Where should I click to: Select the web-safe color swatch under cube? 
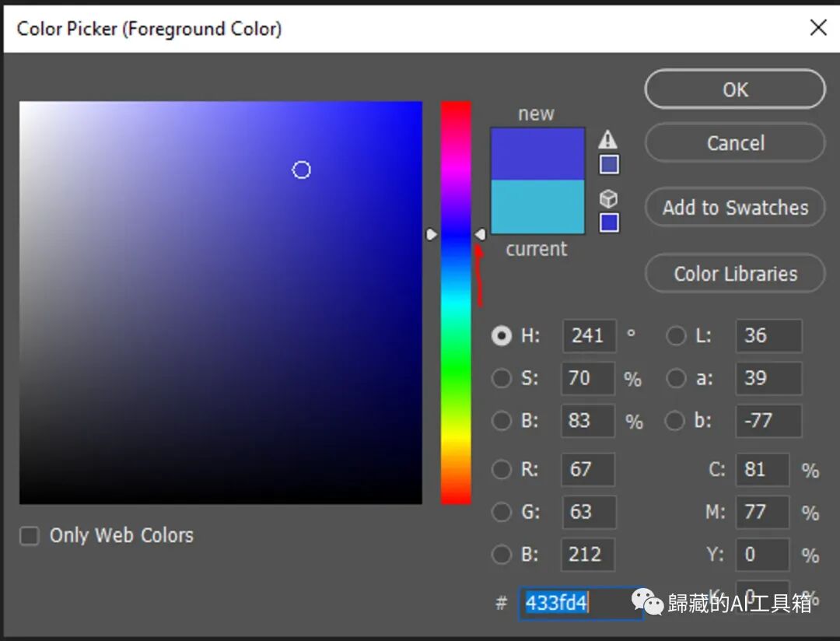609,222
